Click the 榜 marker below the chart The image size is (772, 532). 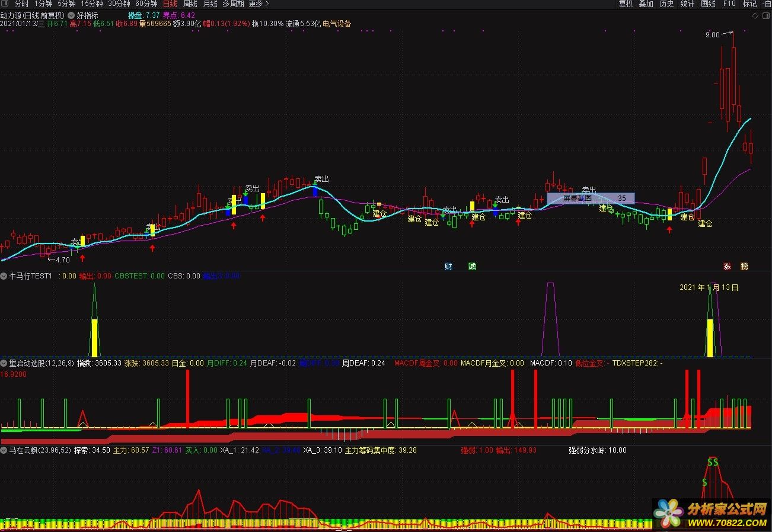click(745, 267)
